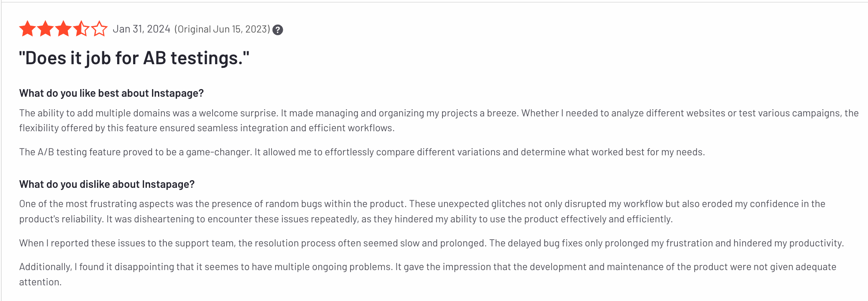Click the "A/B testing feature" game-changer sentence

(x=136, y=152)
